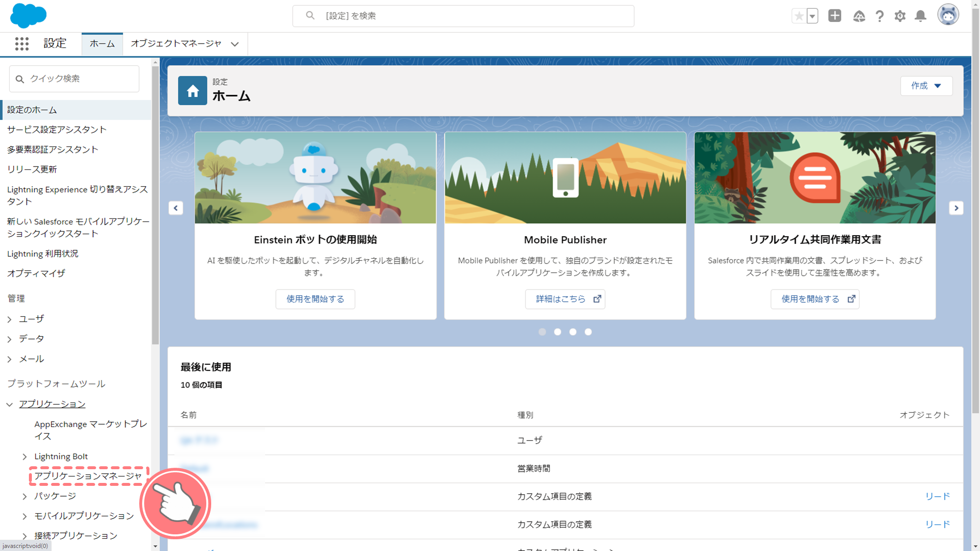Open the Trailhead guidance icon
This screenshot has width=980, height=551.
(x=858, y=16)
